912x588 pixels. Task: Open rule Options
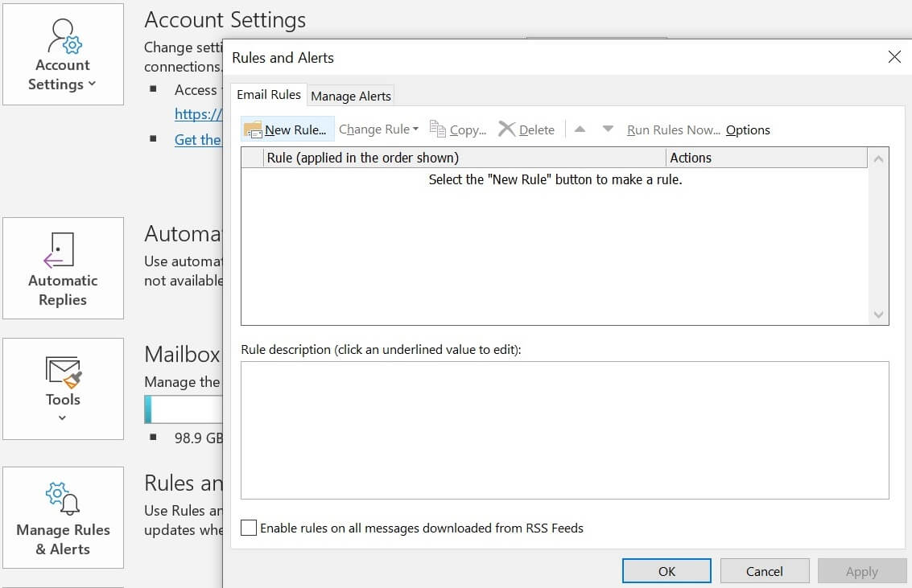pyautogui.click(x=748, y=130)
